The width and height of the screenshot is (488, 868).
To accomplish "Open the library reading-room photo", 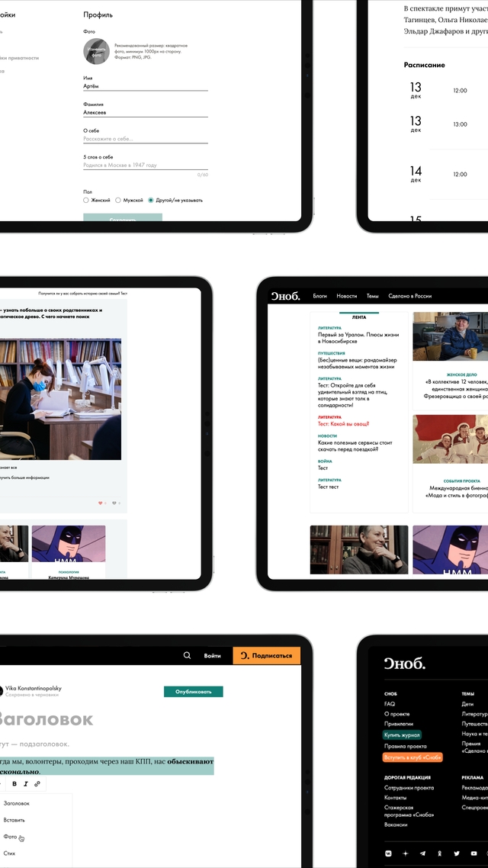I will coord(60,399).
